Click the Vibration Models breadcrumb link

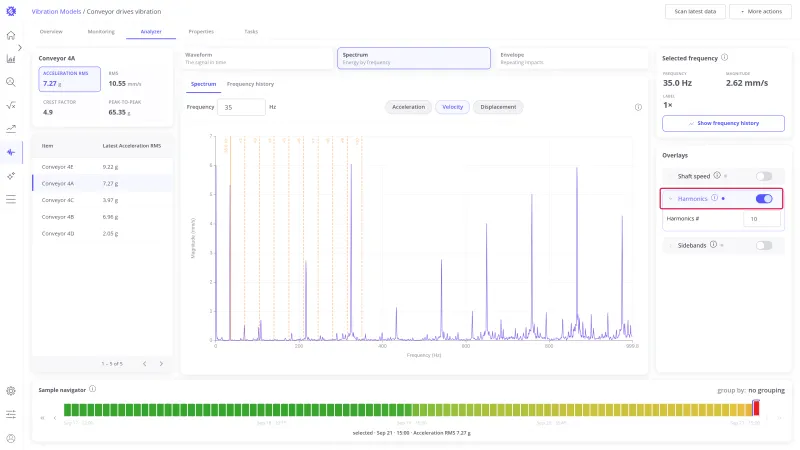pos(56,11)
